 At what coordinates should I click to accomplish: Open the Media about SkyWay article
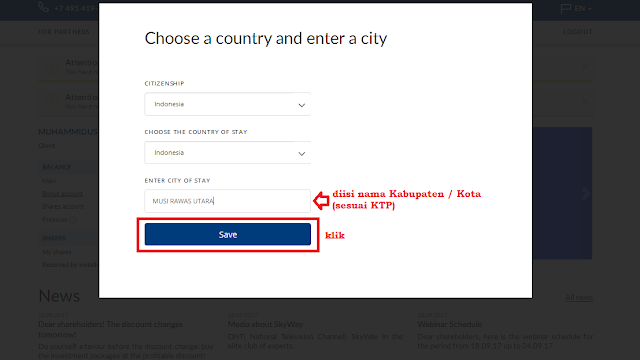(265, 324)
